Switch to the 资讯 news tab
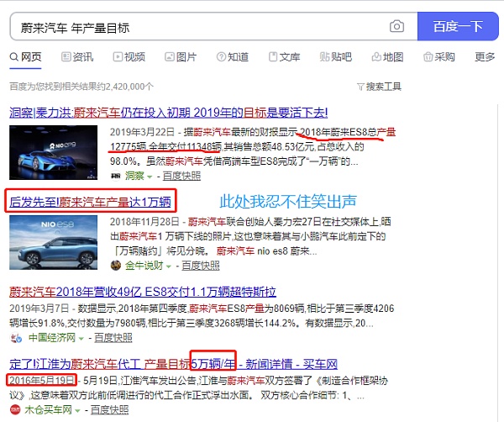This screenshot has width=504, height=422. click(77, 57)
